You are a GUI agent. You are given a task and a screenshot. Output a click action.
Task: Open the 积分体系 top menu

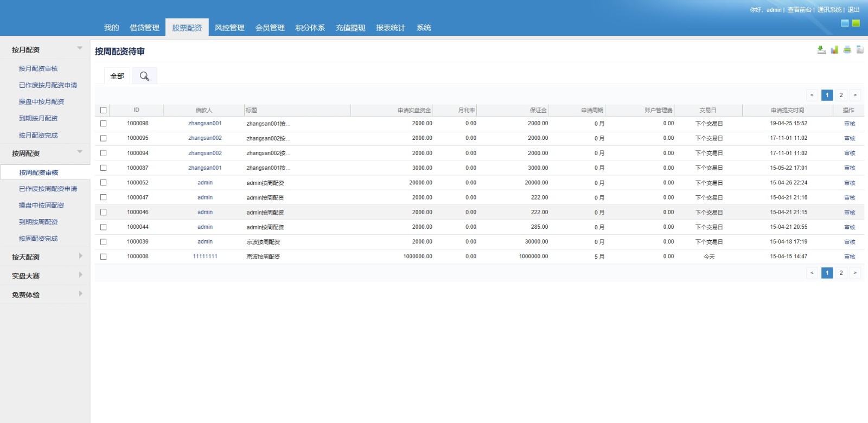tap(310, 28)
